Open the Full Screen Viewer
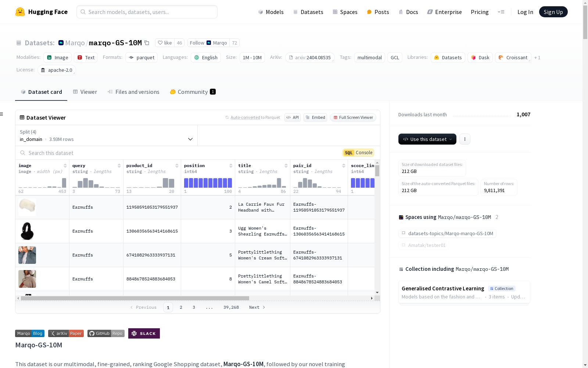Screen dimensions: 588x368 coord(353,117)
